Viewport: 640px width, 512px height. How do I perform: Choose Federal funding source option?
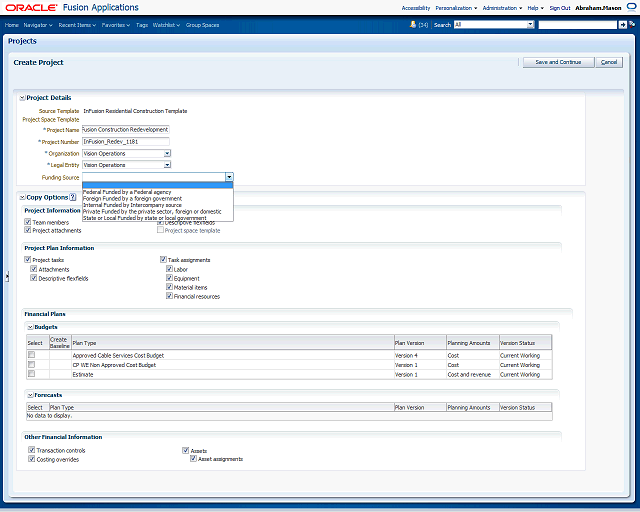point(127,192)
